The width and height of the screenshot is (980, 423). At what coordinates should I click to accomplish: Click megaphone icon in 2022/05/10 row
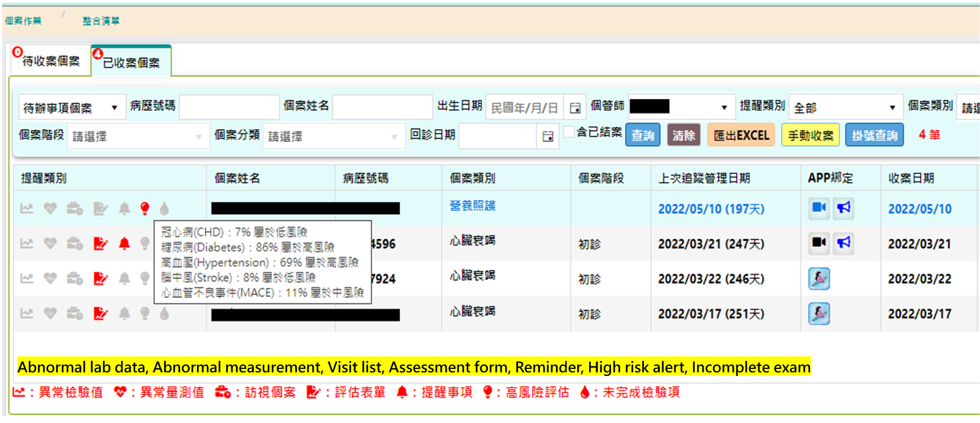pos(843,208)
